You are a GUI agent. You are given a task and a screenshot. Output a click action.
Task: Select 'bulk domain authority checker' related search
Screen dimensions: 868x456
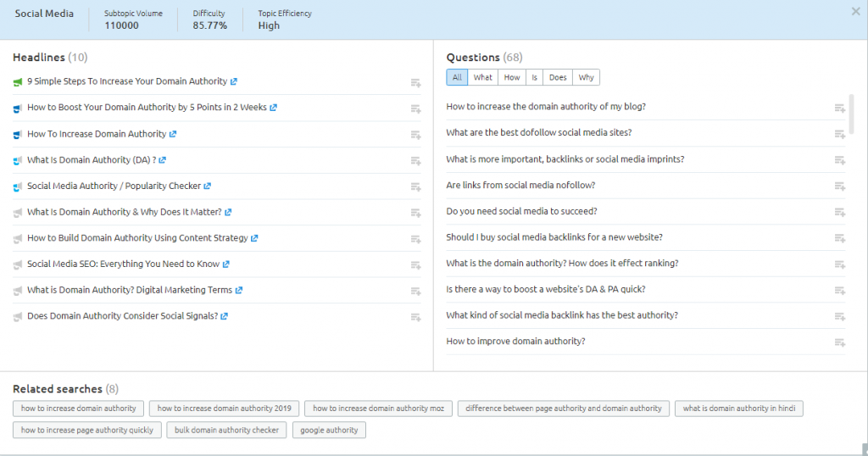click(226, 430)
